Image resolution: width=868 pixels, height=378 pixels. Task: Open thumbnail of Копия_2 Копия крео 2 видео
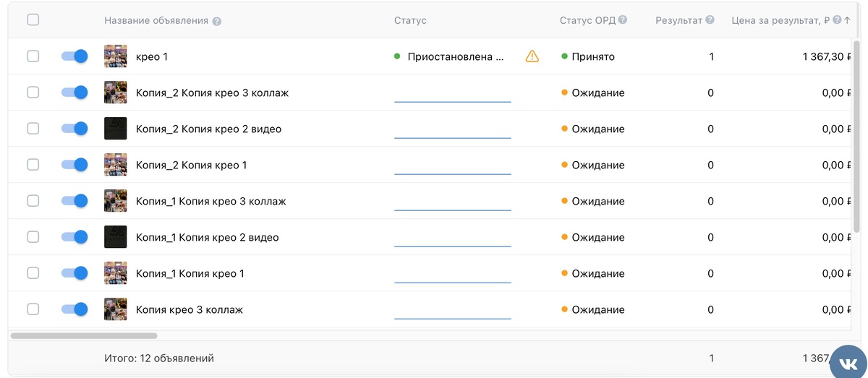[116, 129]
